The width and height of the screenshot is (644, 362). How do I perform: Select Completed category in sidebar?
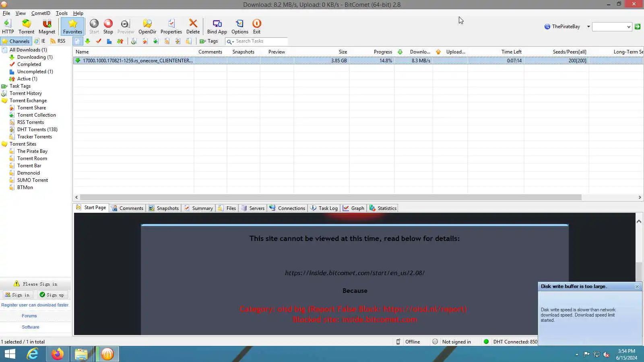coord(29,64)
